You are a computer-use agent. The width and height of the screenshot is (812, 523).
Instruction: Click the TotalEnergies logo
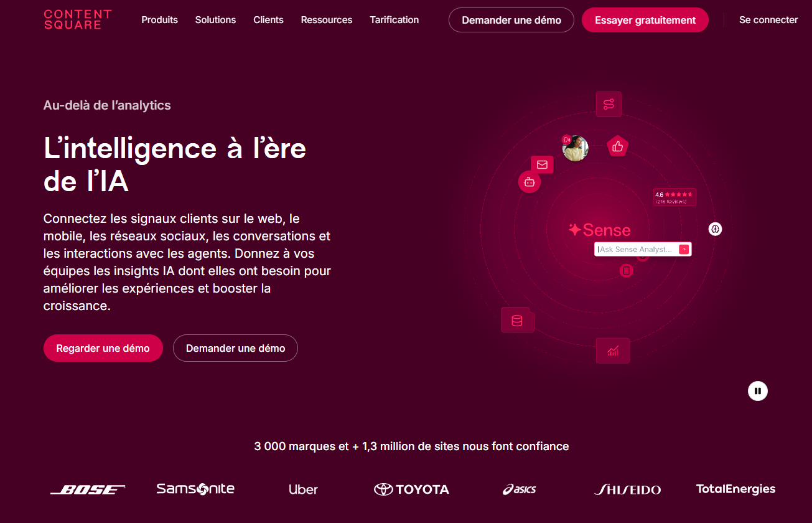coord(736,489)
